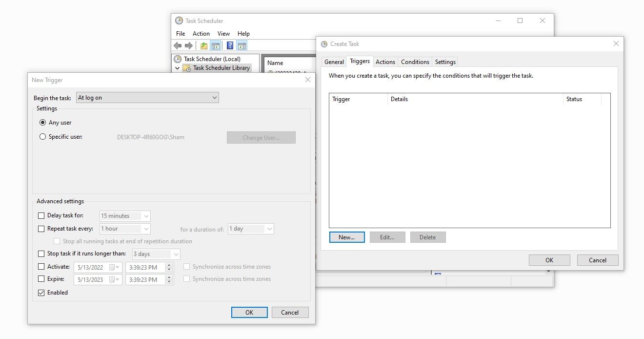
Task: Collapse the Task Scheduler Library tree node
Action: [x=178, y=68]
